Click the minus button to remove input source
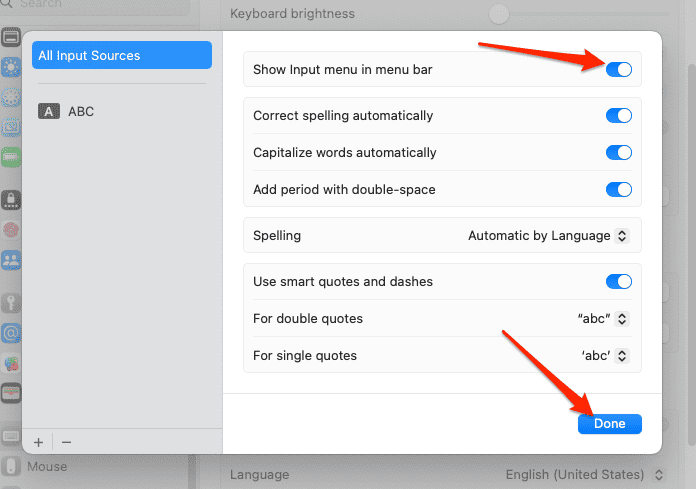Screen dimensions: 696x489 click(66, 441)
